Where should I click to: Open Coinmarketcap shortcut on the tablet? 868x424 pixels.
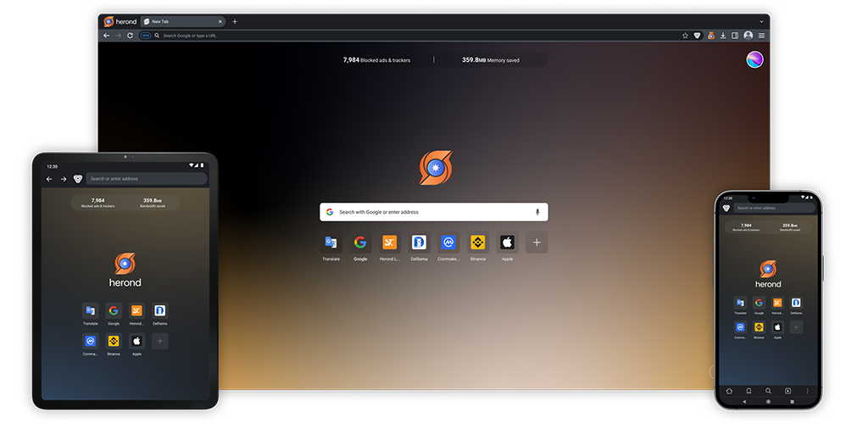[x=90, y=345]
